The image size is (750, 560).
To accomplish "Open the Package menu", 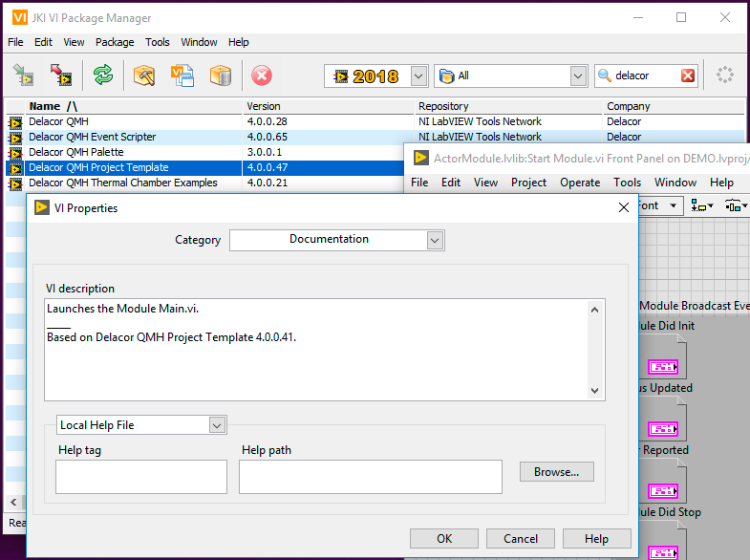I will 115,42.
